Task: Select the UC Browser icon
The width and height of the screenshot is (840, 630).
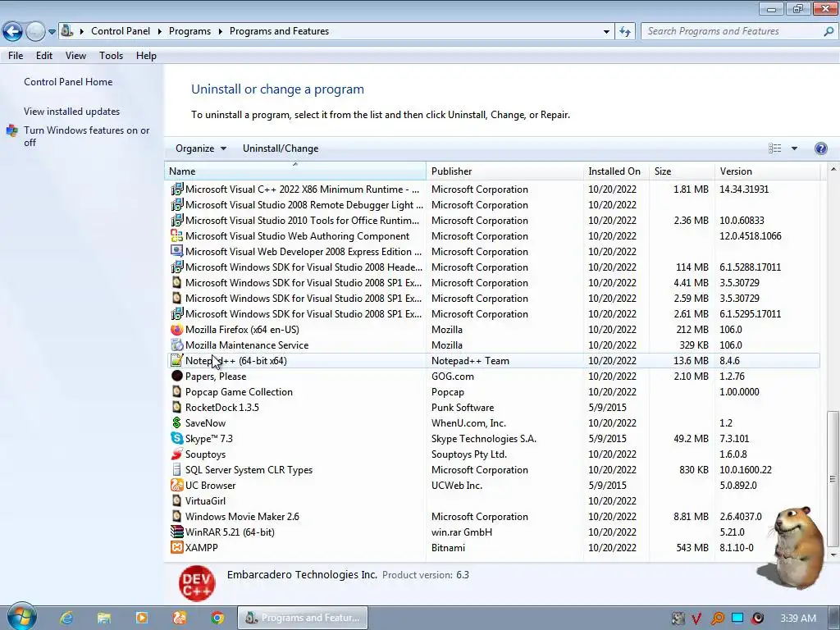Action: pyautogui.click(x=176, y=485)
